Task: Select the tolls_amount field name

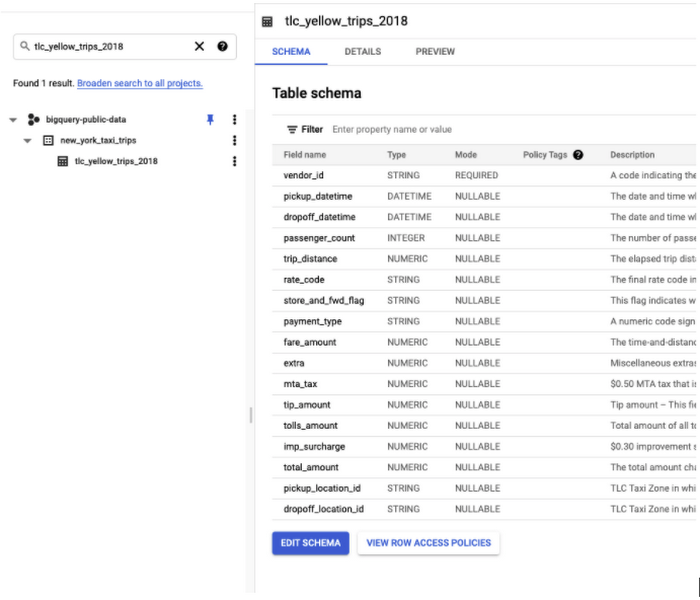Action: click(311, 425)
